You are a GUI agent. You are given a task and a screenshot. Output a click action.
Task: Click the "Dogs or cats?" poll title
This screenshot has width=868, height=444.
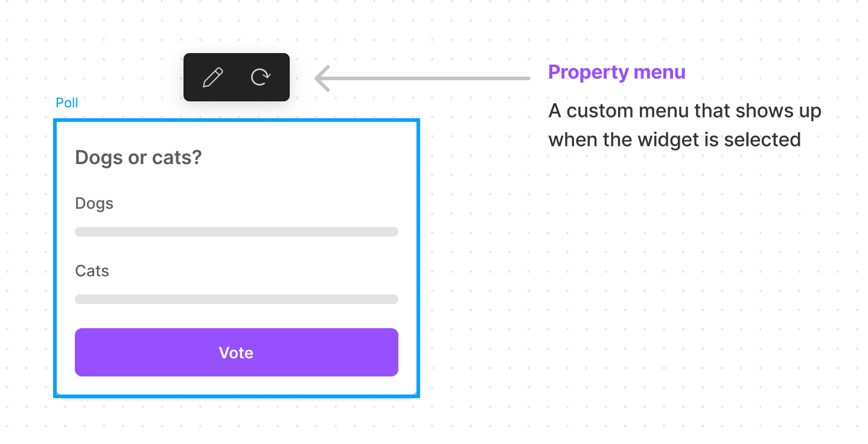pos(138,158)
